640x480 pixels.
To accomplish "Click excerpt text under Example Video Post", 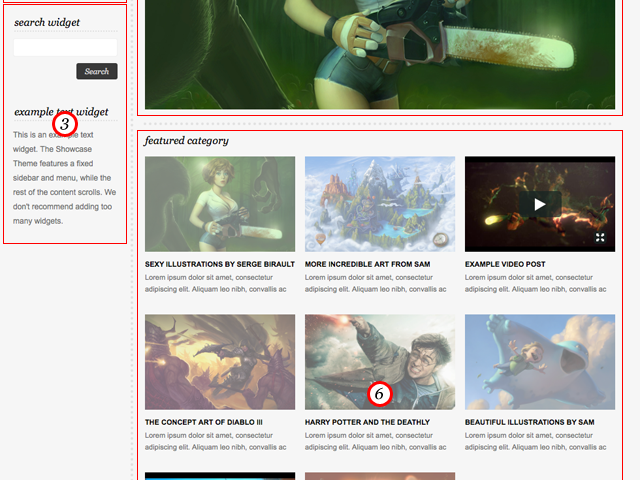I will (x=536, y=283).
